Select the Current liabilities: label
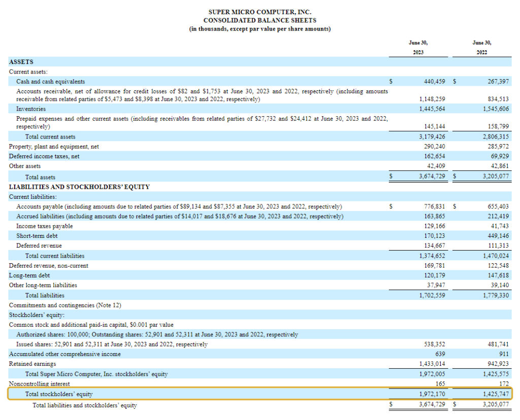 pos(33,197)
